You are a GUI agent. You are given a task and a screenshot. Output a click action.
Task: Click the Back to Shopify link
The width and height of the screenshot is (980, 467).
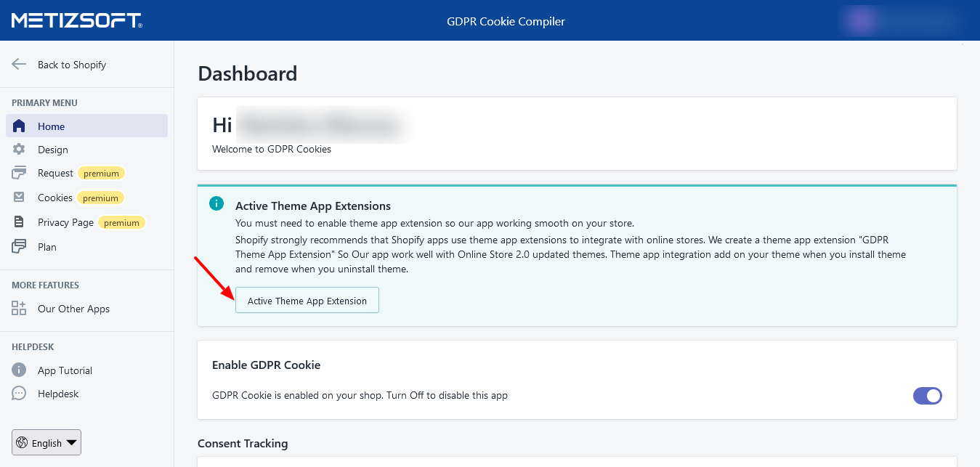72,65
